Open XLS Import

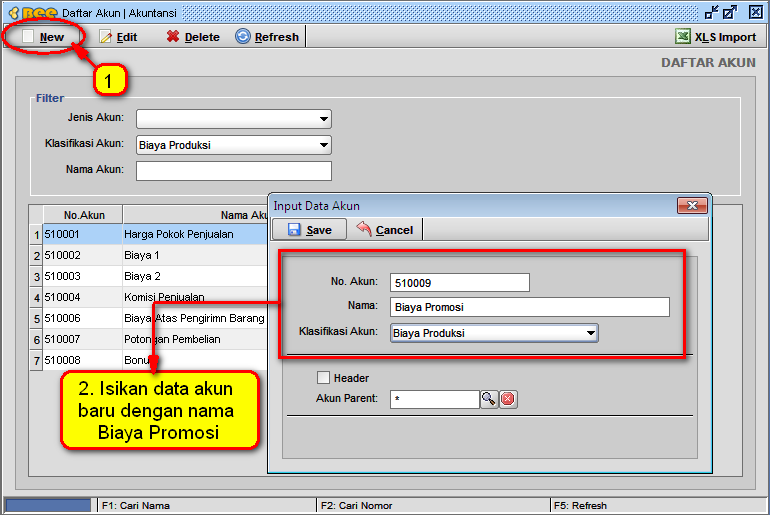tap(716, 37)
